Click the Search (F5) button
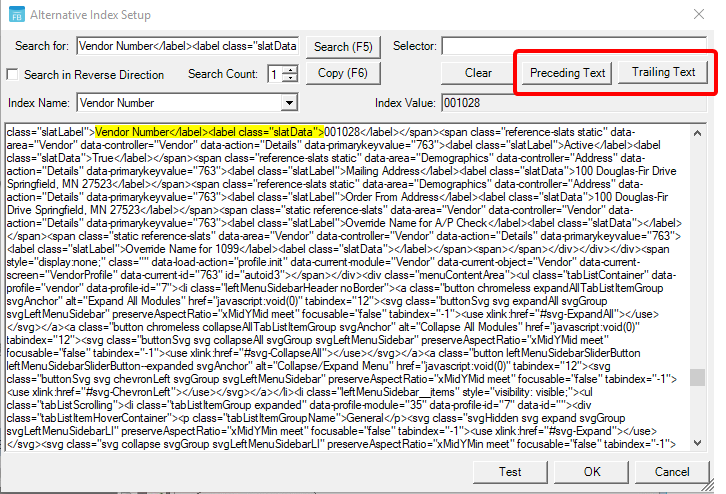The width and height of the screenshot is (726, 494). tap(343, 47)
